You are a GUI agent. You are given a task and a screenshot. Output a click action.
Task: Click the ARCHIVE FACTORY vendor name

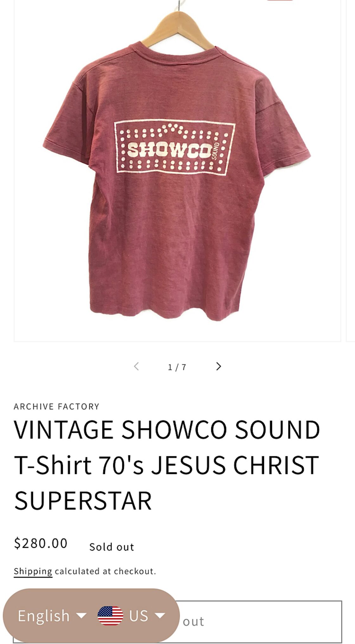click(x=57, y=407)
